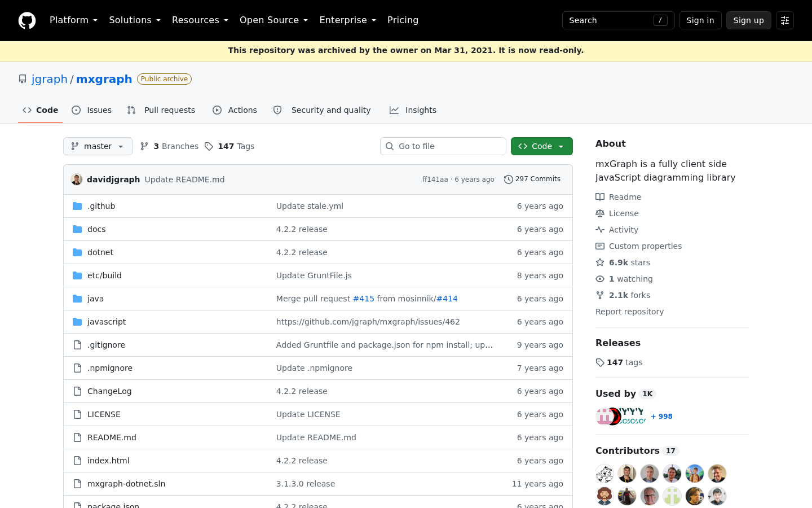Expand the Solutions menu

pos(135,20)
